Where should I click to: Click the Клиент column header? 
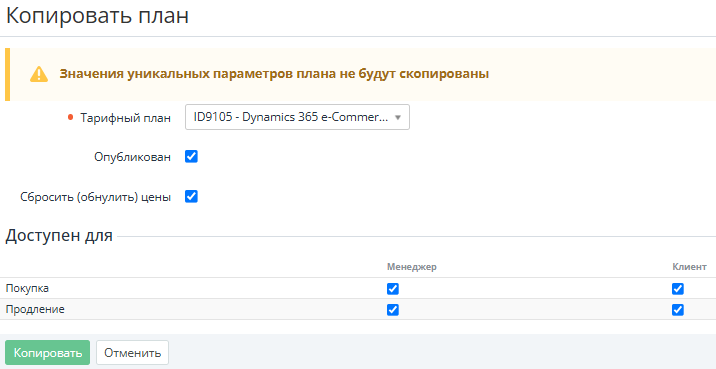(x=690, y=267)
